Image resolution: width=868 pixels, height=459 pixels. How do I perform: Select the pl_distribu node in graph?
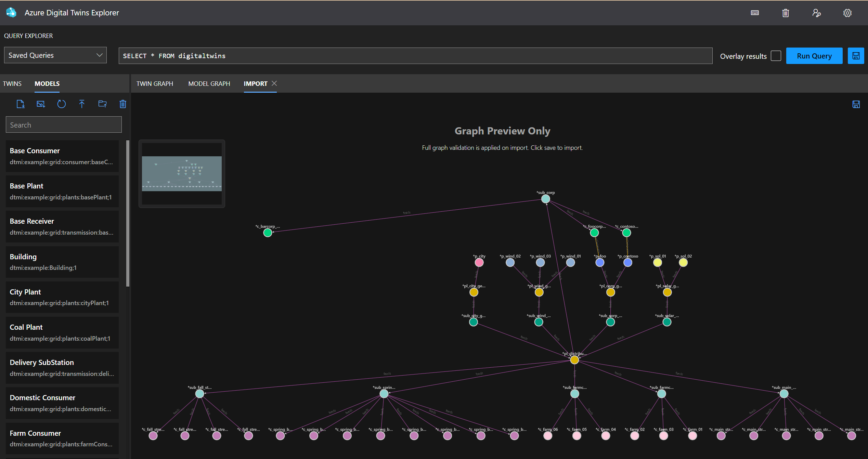(574, 359)
